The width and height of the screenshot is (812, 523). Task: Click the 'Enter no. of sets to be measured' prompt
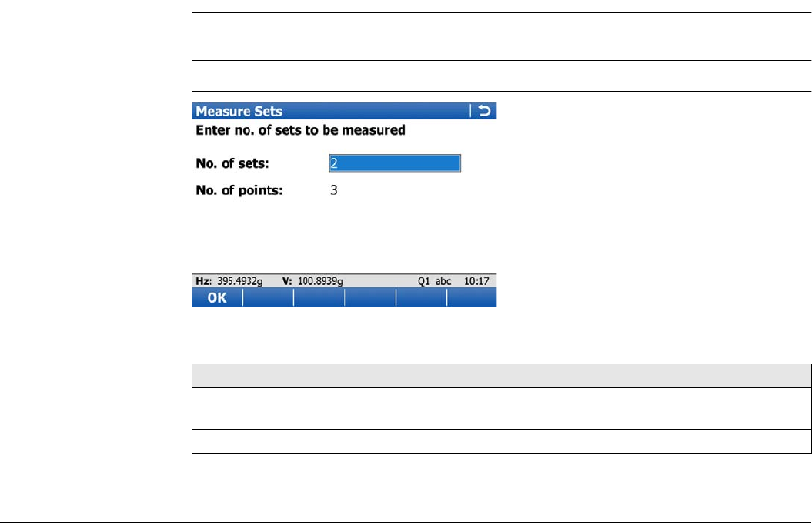click(300, 130)
